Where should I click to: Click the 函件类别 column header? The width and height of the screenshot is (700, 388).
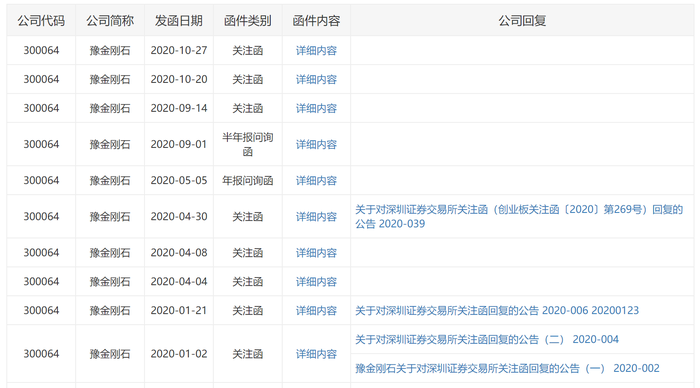coord(247,21)
